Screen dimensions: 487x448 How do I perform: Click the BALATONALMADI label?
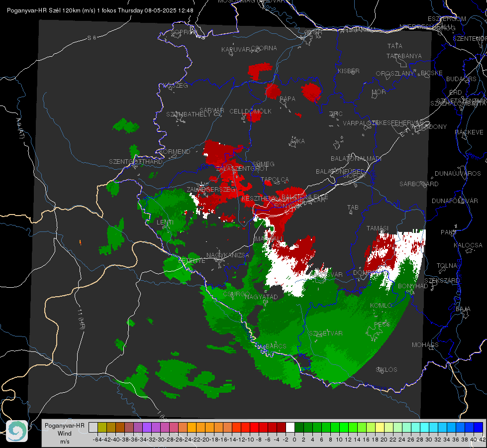tap(356, 159)
